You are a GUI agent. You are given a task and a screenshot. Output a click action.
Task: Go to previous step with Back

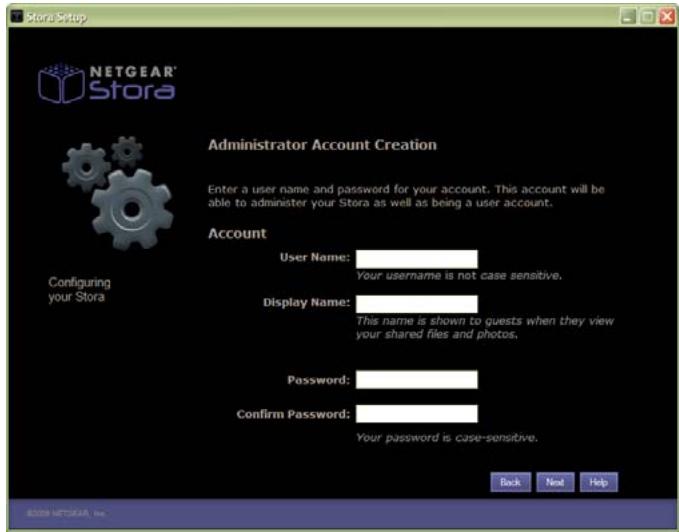point(511,482)
